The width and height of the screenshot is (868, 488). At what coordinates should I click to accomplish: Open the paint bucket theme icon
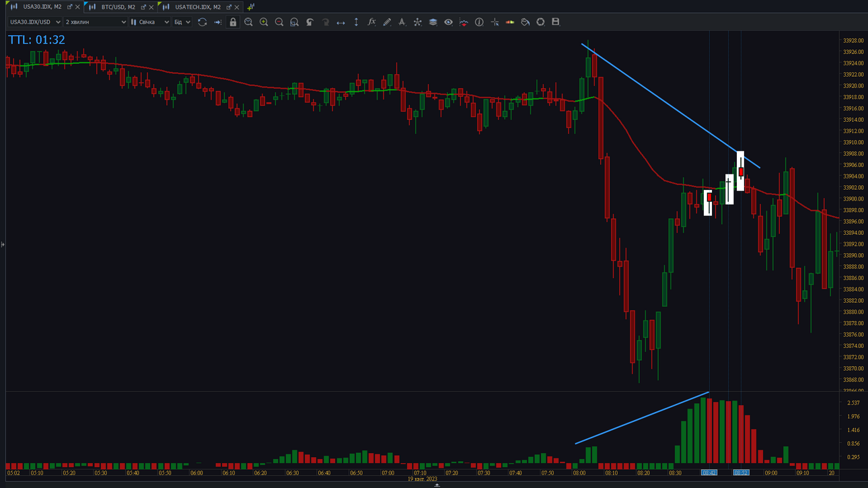(x=525, y=22)
